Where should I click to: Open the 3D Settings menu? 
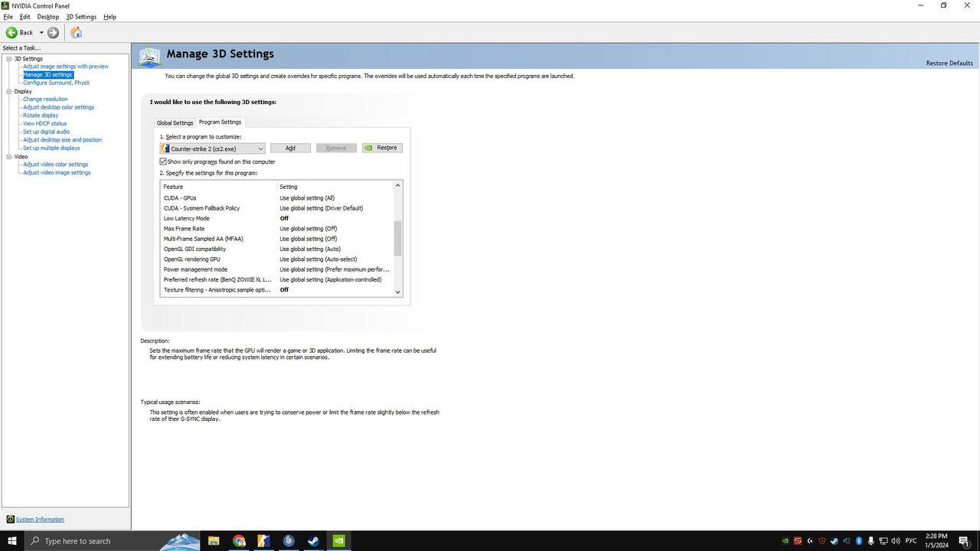coord(81,17)
